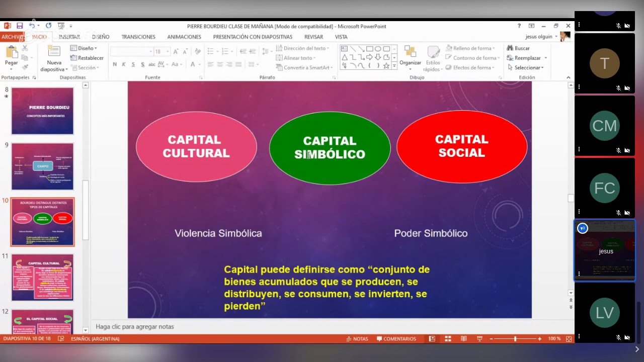Viewport: 644px width, 362px height.
Task: Switch to REVISAR ribbon tab
Action: pos(313,37)
